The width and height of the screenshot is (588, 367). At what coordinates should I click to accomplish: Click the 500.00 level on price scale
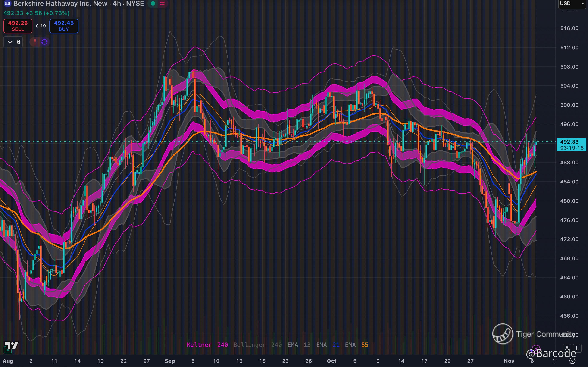569,105
